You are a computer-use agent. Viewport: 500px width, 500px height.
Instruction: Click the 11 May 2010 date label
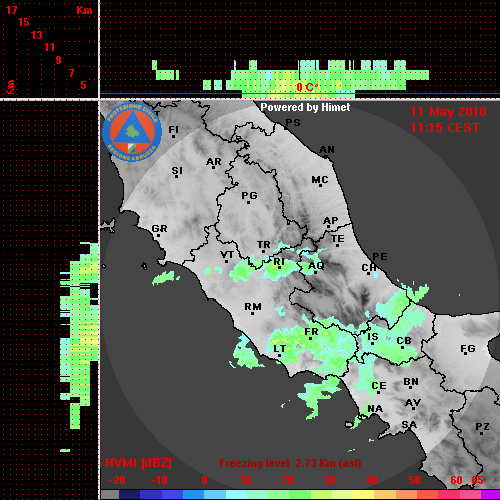pos(448,112)
